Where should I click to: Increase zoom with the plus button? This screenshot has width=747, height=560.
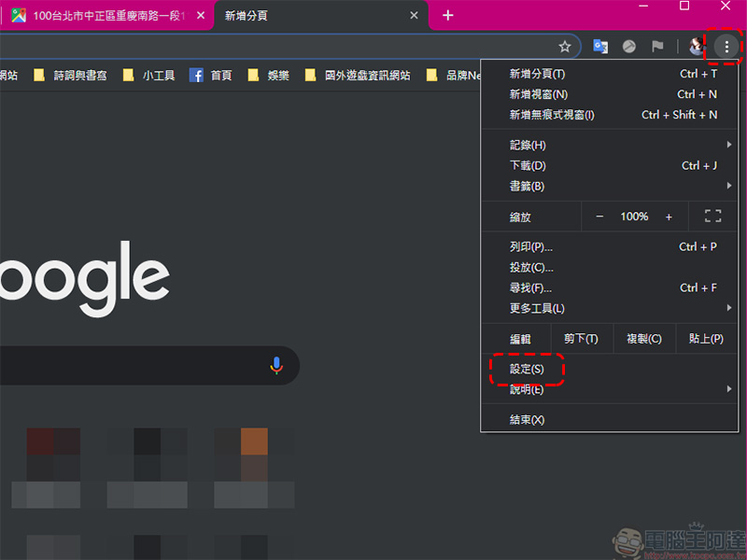tap(669, 217)
